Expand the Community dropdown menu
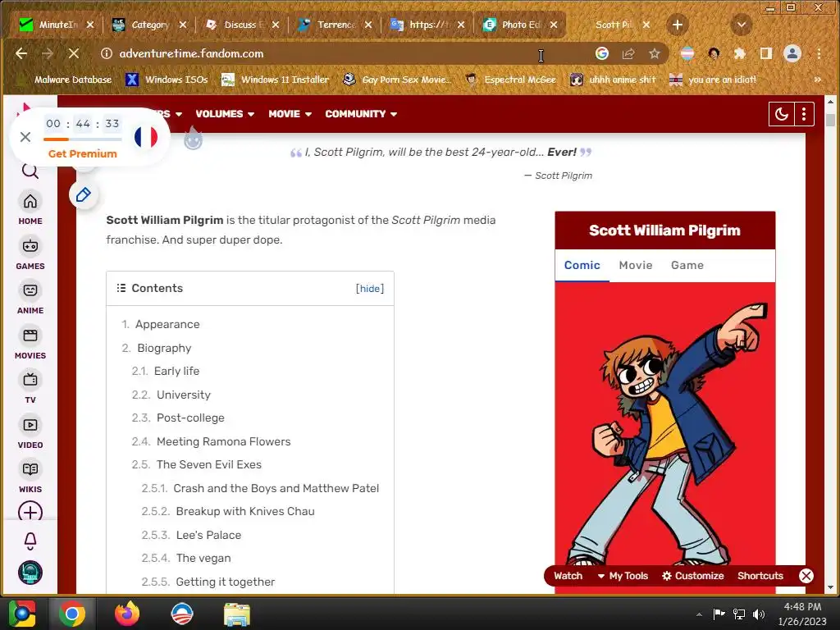The height and width of the screenshot is (630, 840). tap(361, 114)
